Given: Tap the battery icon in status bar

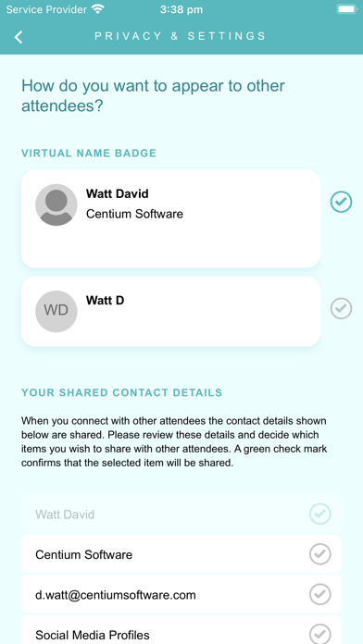Looking at the screenshot, I should click(347, 9).
